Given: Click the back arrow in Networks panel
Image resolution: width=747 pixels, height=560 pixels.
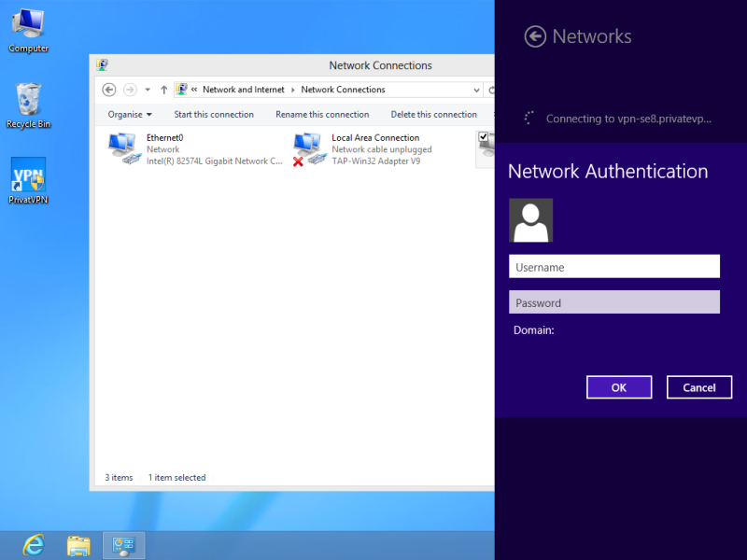Looking at the screenshot, I should (535, 36).
